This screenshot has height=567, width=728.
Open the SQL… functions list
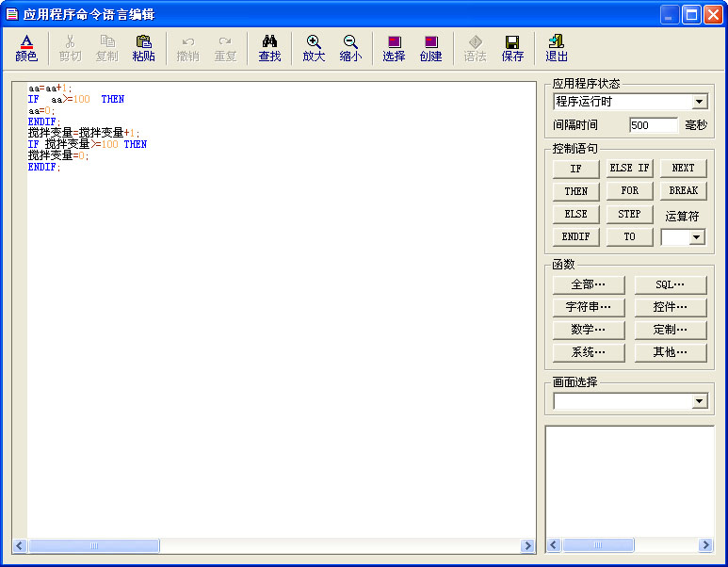(671, 284)
